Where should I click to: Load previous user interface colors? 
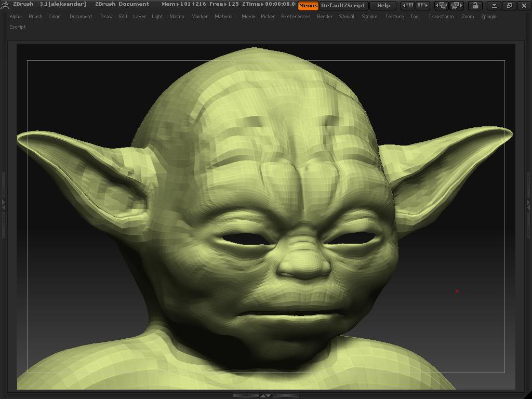coord(408,5)
